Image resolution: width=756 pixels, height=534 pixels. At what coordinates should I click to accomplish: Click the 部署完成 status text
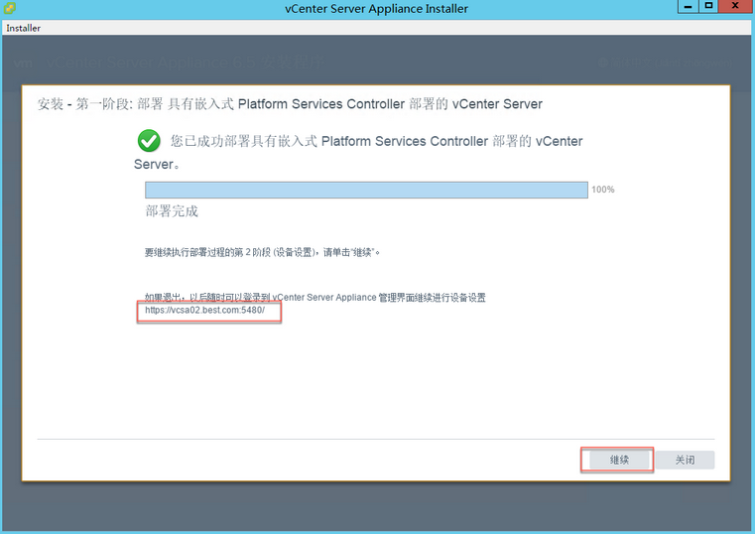pos(172,211)
